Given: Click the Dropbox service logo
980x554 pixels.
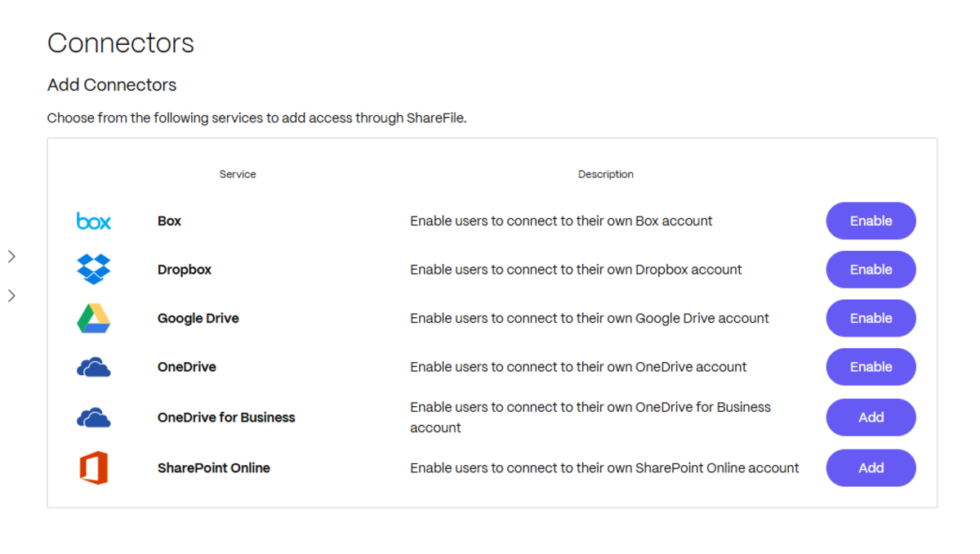Looking at the screenshot, I should click(93, 270).
